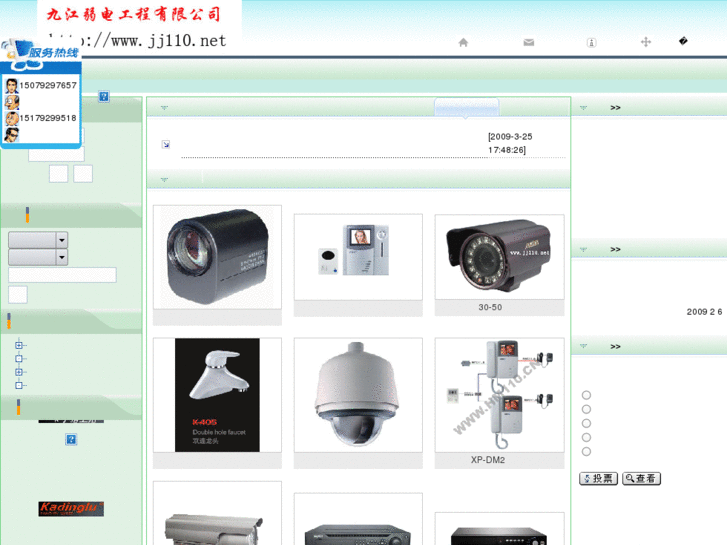Click the small arrow icon in the top center panel header
Image resolution: width=727 pixels, height=545 pixels.
pyautogui.click(x=164, y=108)
